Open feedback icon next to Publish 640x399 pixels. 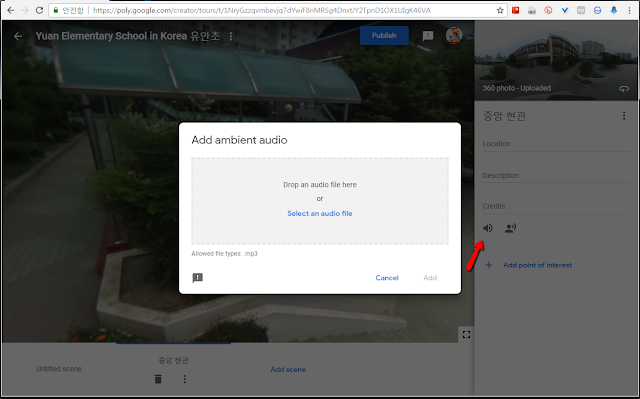(x=428, y=36)
